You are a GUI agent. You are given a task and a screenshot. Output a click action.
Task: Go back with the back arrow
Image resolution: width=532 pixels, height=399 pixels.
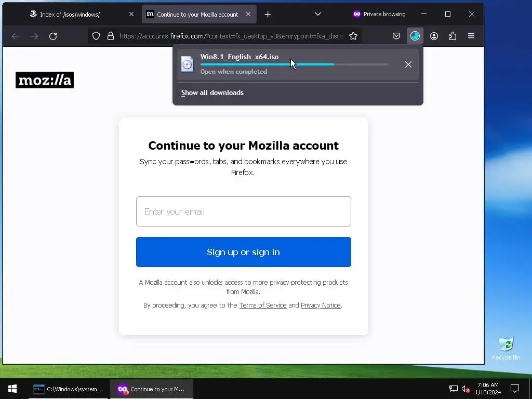pos(15,36)
